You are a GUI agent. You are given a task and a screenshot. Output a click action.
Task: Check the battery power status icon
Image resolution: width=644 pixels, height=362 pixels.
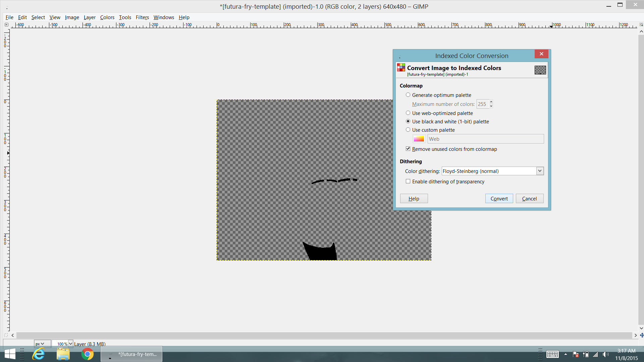586,354
